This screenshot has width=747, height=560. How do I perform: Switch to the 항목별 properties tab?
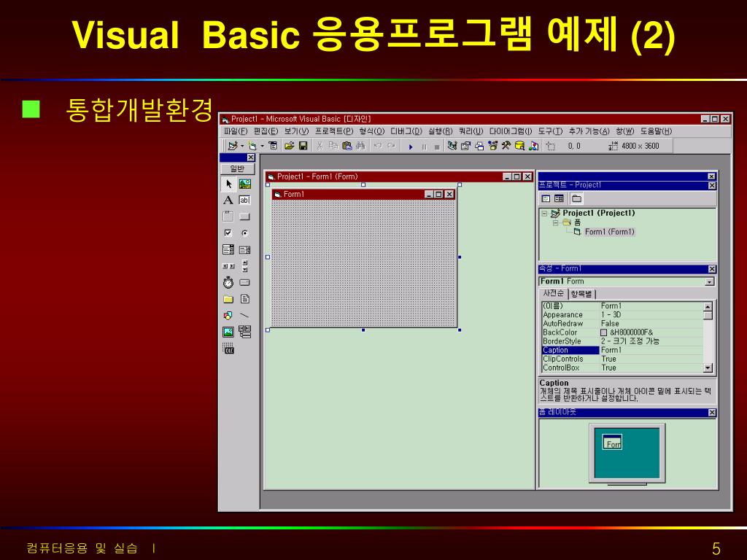click(x=581, y=294)
